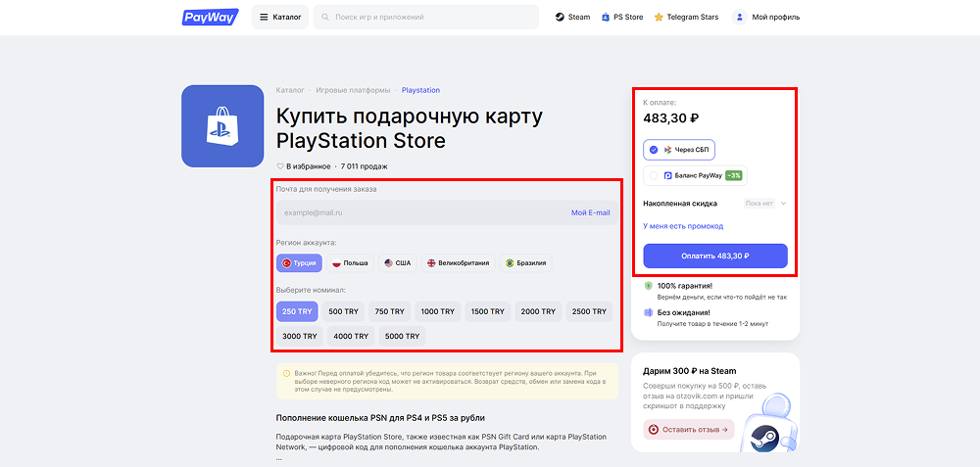Expand the truncated description ellipsis
980x467 pixels.
point(278,459)
